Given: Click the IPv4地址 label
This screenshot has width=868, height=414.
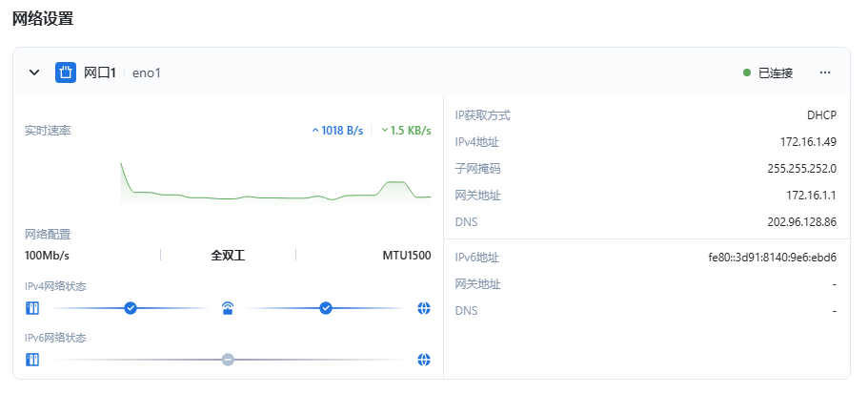Looking at the screenshot, I should pyautogui.click(x=477, y=142).
